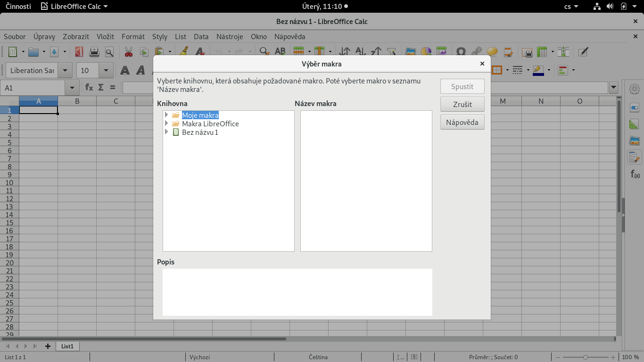Open the Činnosti overview
Screen dimensions: 644x362
coord(18,6)
